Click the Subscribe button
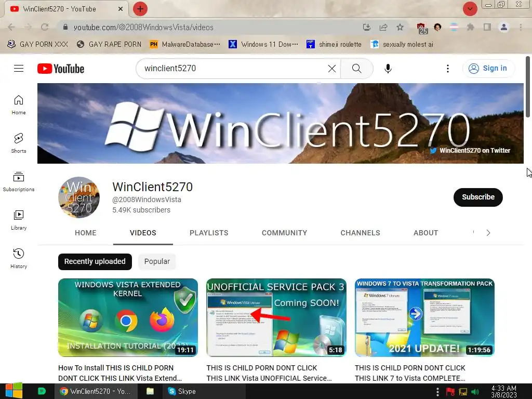532x399 pixels. 478,197
